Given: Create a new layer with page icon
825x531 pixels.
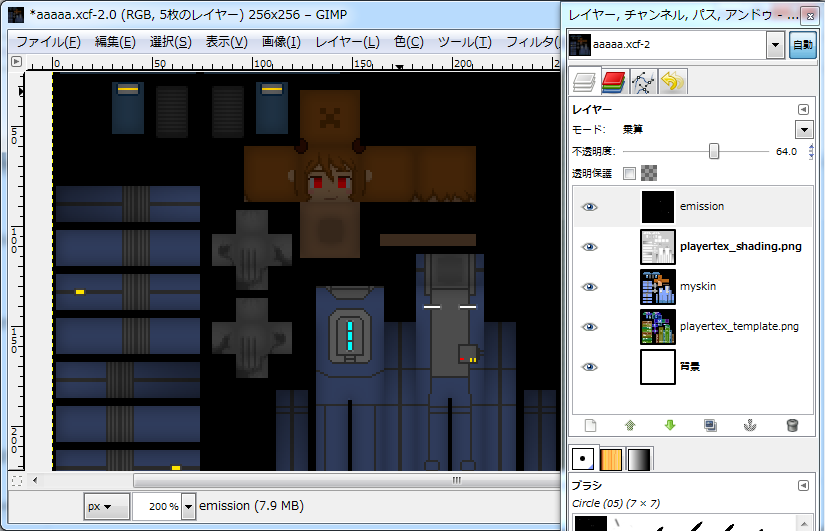Looking at the screenshot, I should click(590, 425).
